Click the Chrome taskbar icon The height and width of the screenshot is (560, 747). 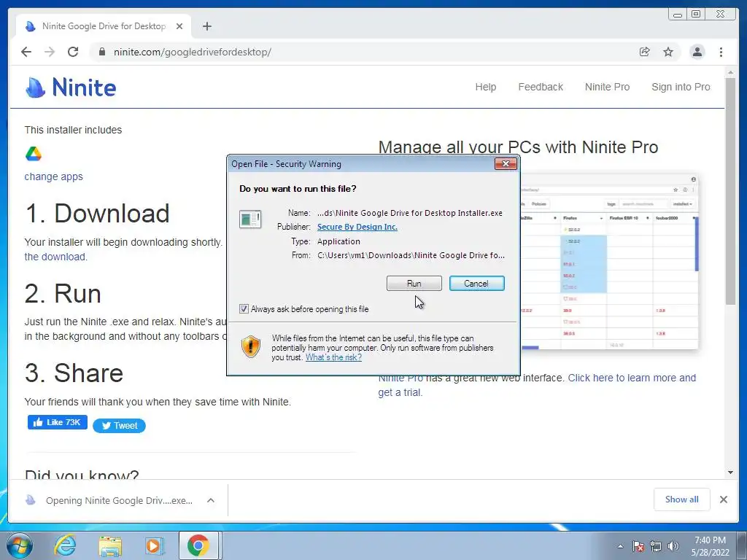(x=198, y=545)
